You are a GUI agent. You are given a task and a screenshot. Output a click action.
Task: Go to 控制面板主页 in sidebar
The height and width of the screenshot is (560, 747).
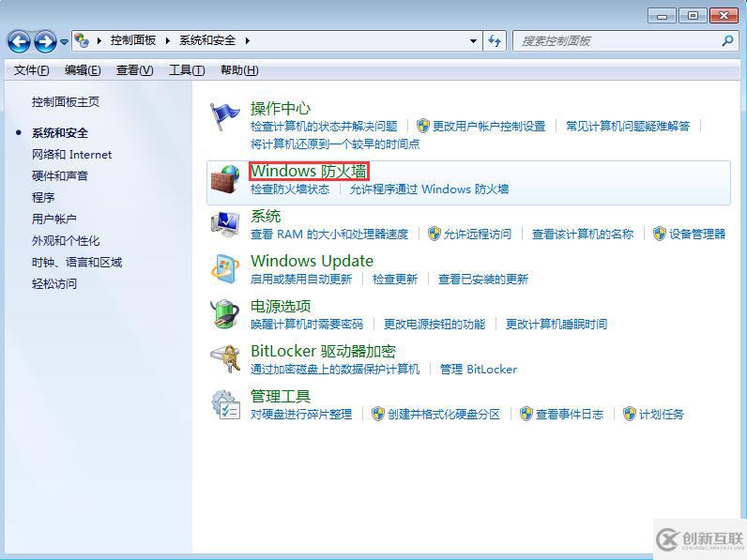pos(66,102)
